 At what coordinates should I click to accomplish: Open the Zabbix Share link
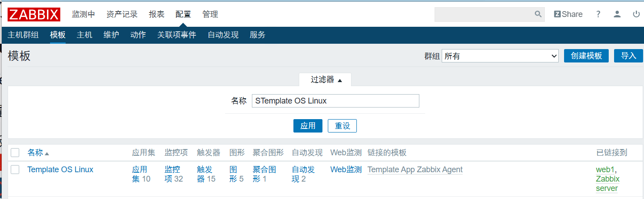(x=568, y=14)
